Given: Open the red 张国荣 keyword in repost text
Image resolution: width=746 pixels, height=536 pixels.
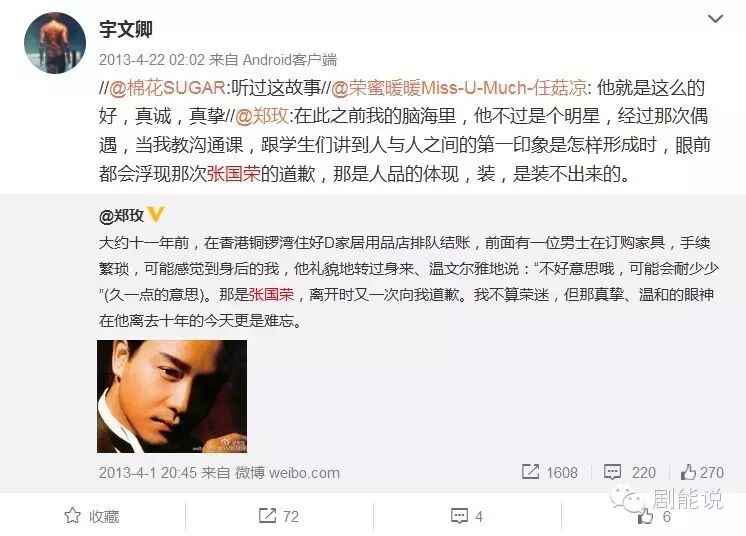Looking at the screenshot, I should (233, 174).
